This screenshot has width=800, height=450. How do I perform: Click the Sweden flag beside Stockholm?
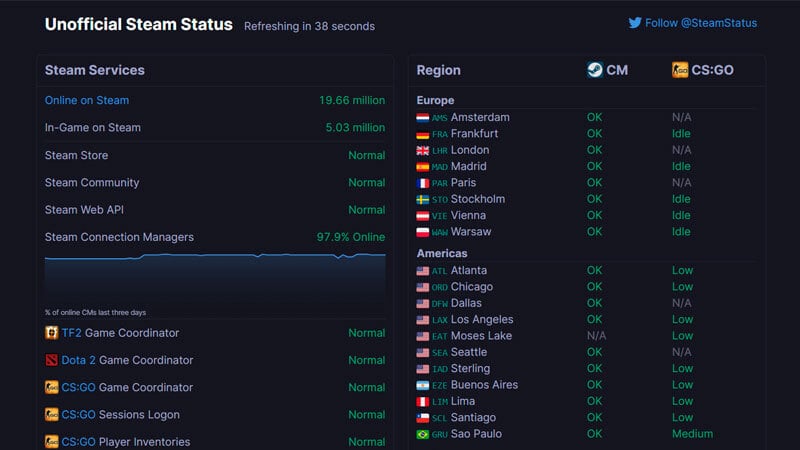[x=422, y=199]
